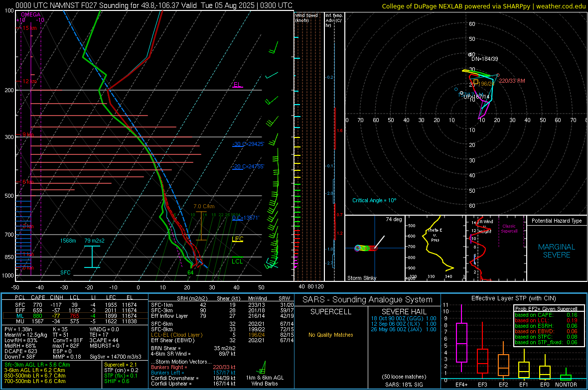Click the Bunkers Right = 220/33 kt line
Screen dimensions: 588x390
coord(193,368)
